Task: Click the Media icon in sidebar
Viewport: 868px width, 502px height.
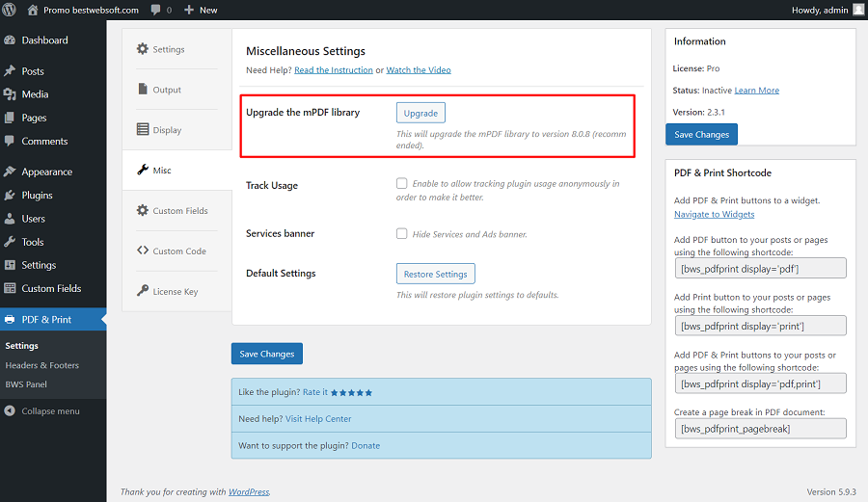Action: point(10,94)
